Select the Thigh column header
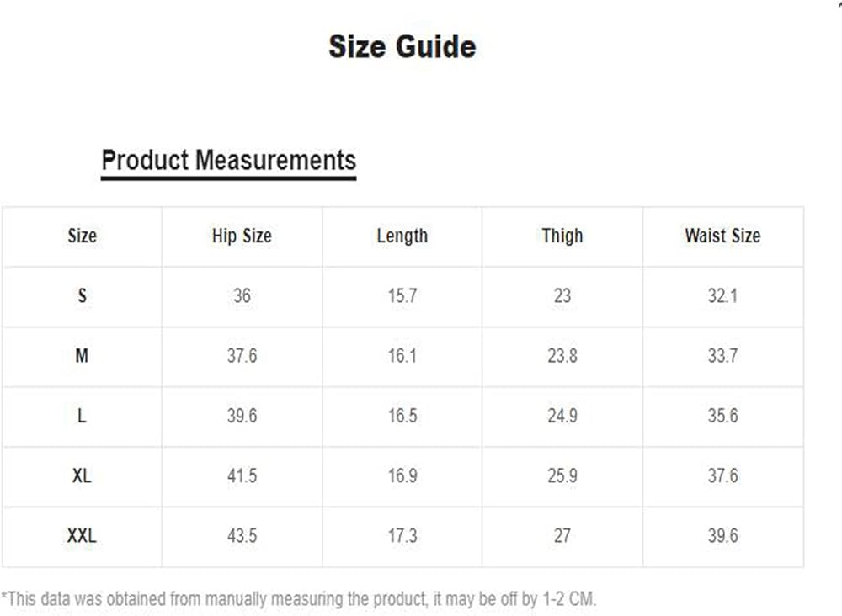Screen dimensions: 842x616 pyautogui.click(x=562, y=236)
